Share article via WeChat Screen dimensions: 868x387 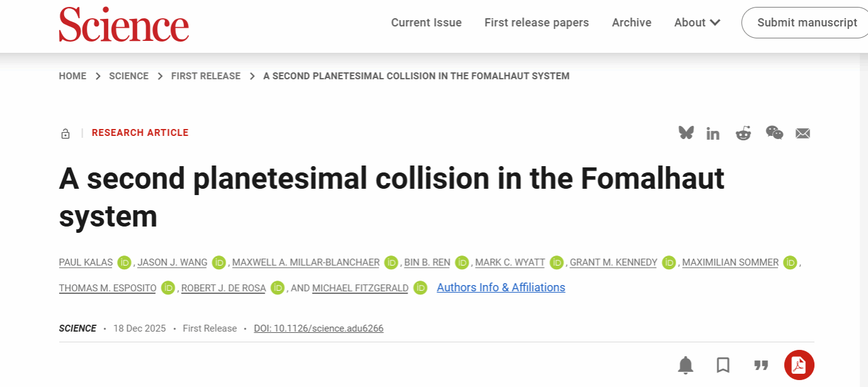click(x=774, y=133)
